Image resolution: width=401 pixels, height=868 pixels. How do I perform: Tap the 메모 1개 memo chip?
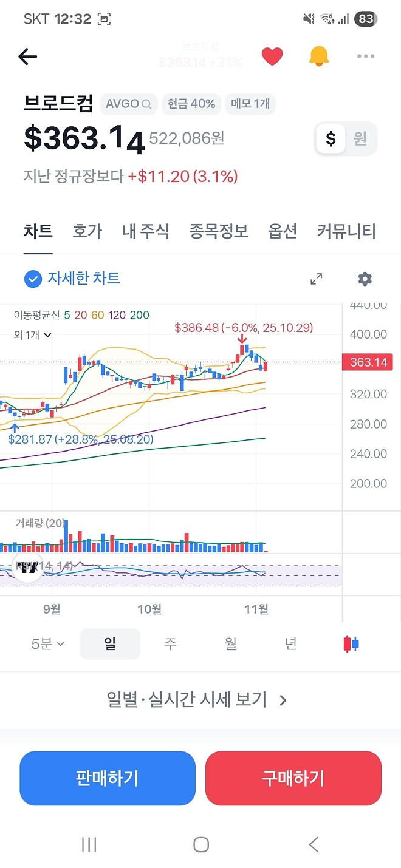point(252,104)
